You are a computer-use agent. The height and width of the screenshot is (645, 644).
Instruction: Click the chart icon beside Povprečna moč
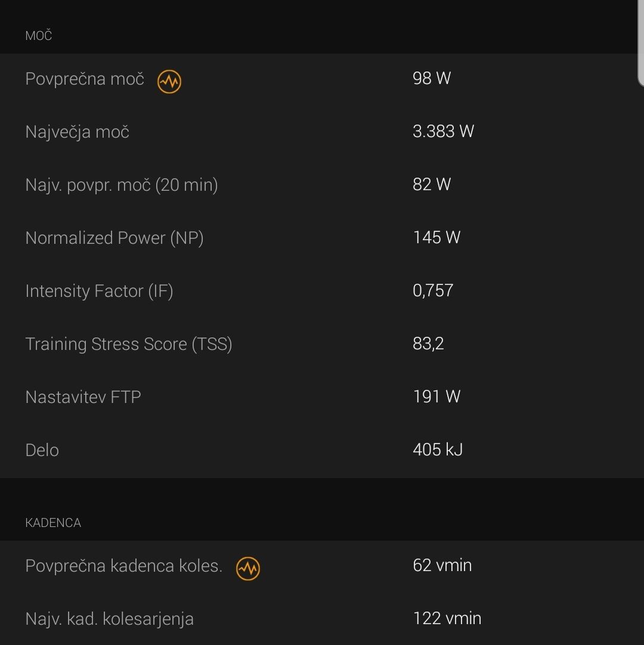(x=169, y=82)
